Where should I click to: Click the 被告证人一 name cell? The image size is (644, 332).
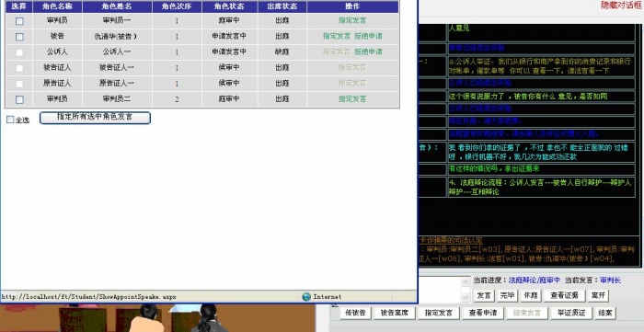117,68
